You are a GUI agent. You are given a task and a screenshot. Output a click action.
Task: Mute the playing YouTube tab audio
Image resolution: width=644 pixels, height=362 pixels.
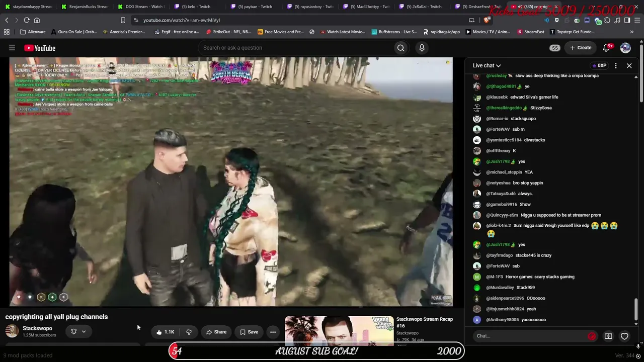coord(520,7)
